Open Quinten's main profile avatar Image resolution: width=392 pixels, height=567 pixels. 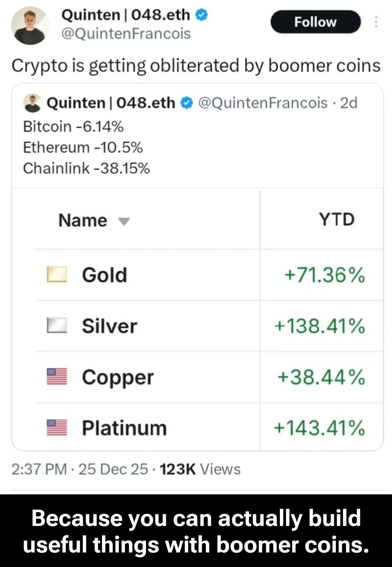tap(30, 26)
